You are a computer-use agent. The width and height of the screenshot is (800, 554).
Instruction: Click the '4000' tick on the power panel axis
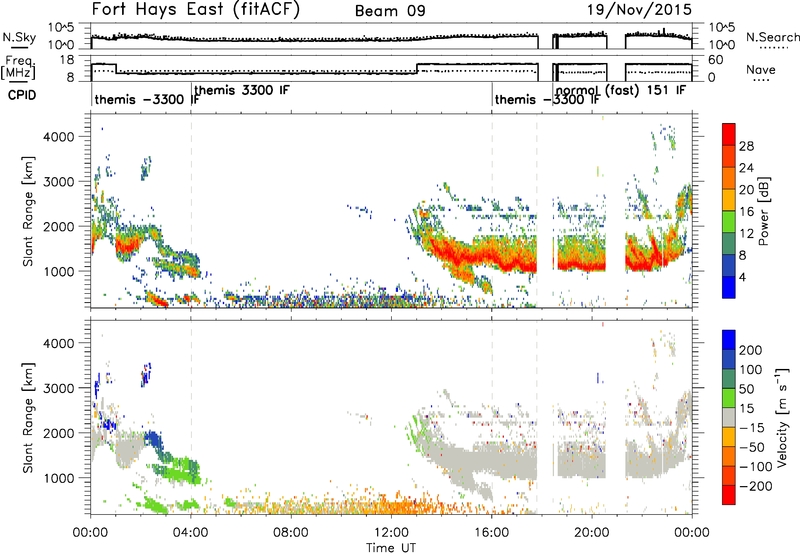[x=58, y=137]
